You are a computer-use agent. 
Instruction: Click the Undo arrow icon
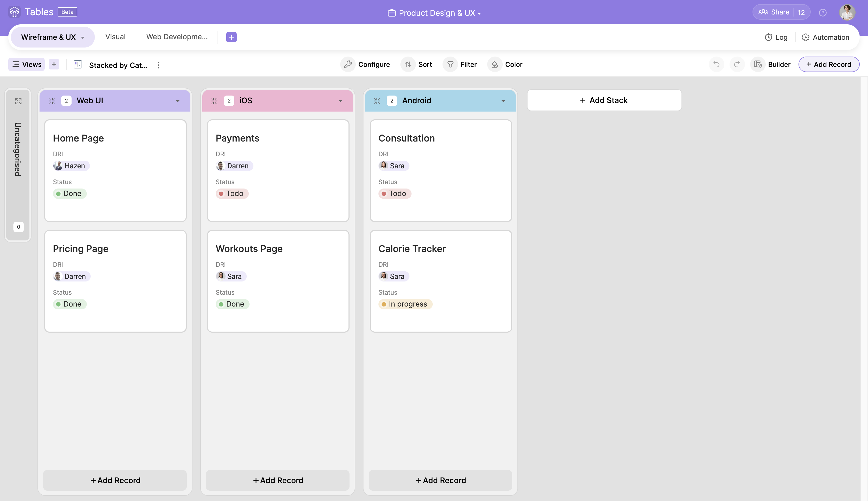point(716,64)
